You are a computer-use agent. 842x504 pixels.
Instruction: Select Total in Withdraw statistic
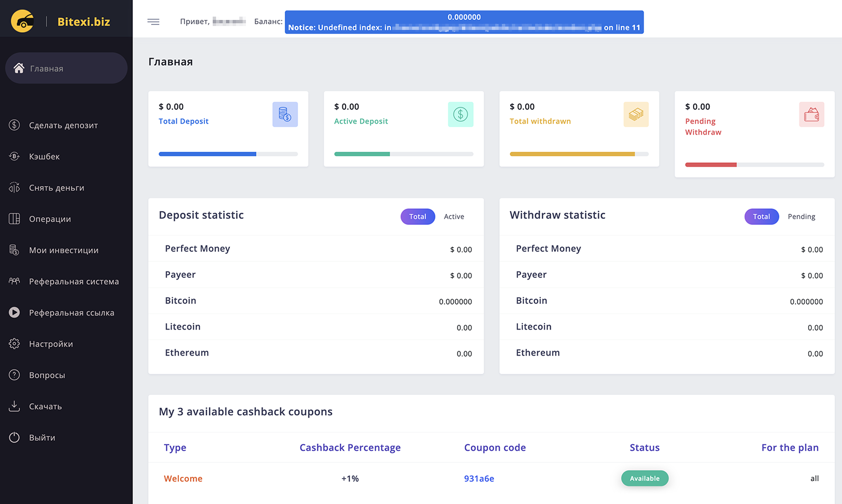point(761,217)
